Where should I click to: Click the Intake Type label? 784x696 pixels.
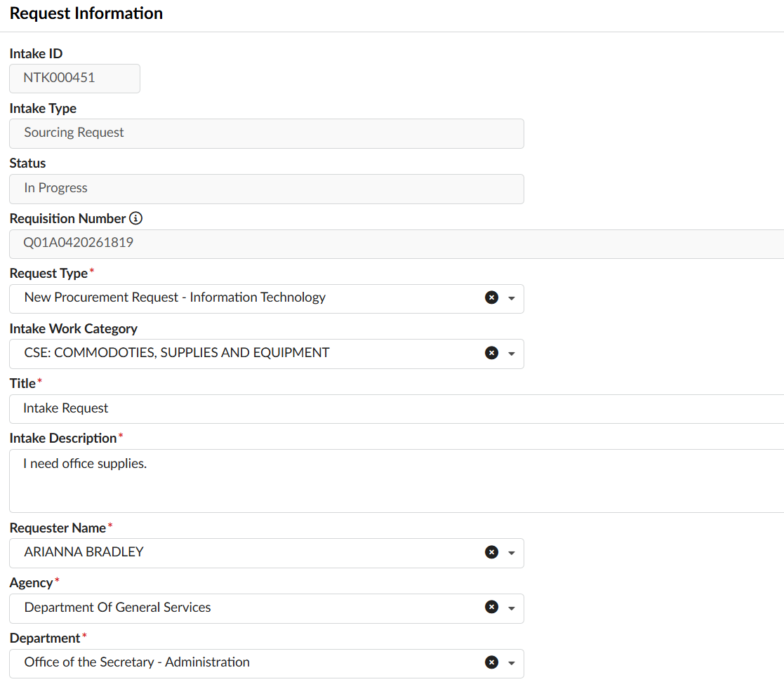[43, 109]
